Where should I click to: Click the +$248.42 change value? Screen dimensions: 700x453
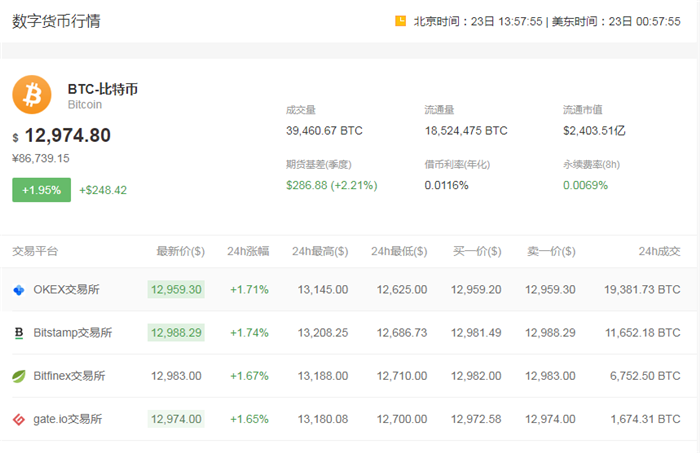click(x=103, y=190)
